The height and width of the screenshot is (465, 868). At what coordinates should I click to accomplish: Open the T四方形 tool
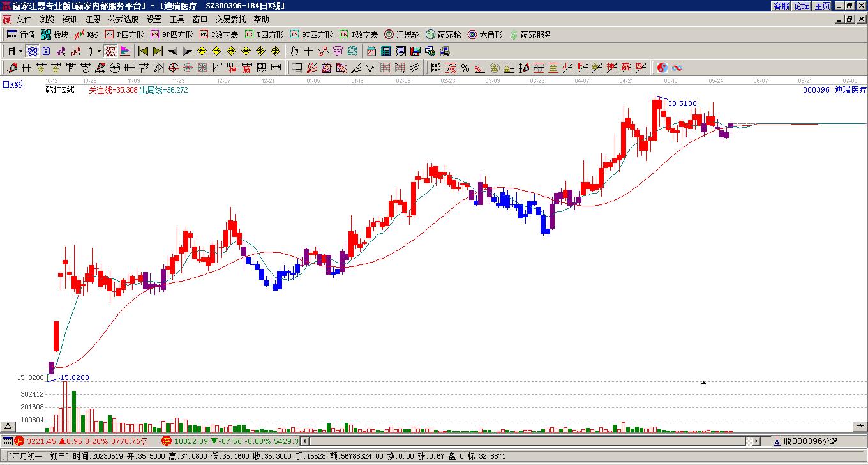265,34
